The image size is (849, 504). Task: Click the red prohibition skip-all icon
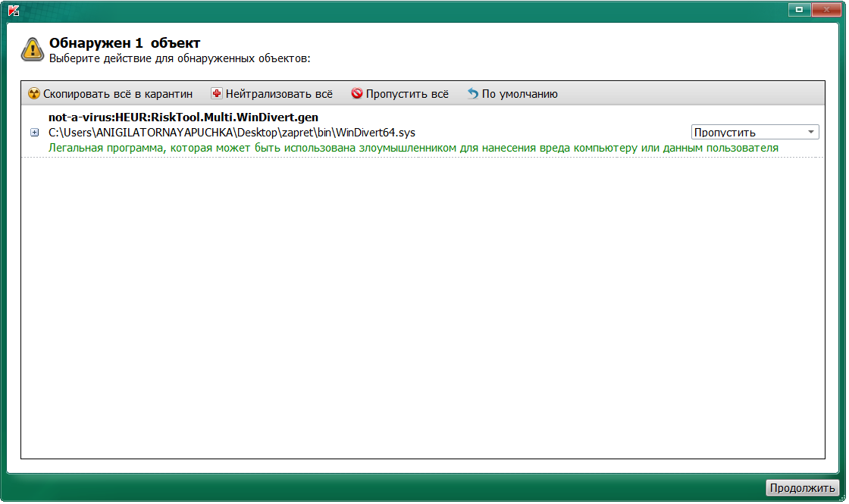click(x=357, y=93)
